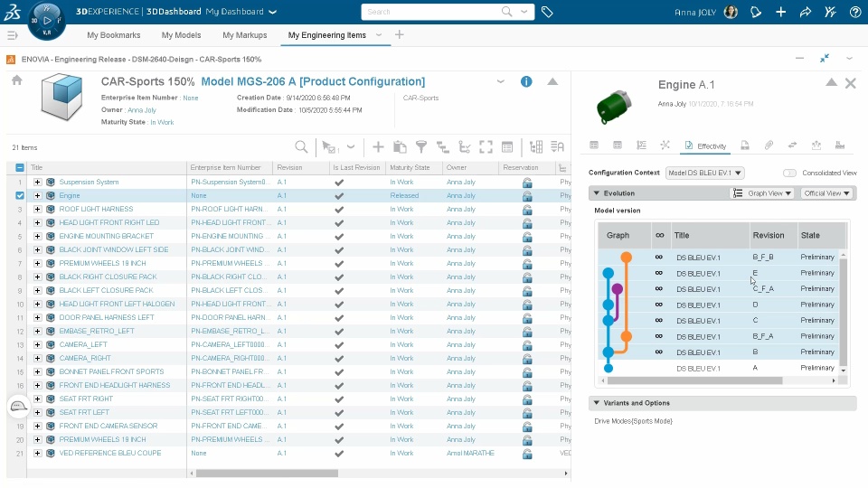Viewport: 868px width, 488px height.
Task: Expand the CAMERA_LEFT row
Action: (37, 344)
